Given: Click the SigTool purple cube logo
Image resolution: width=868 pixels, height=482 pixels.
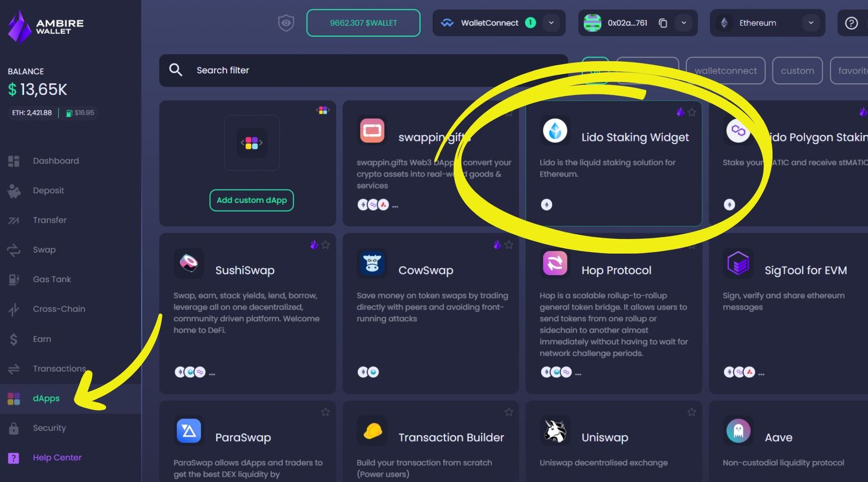Looking at the screenshot, I should pyautogui.click(x=738, y=264).
